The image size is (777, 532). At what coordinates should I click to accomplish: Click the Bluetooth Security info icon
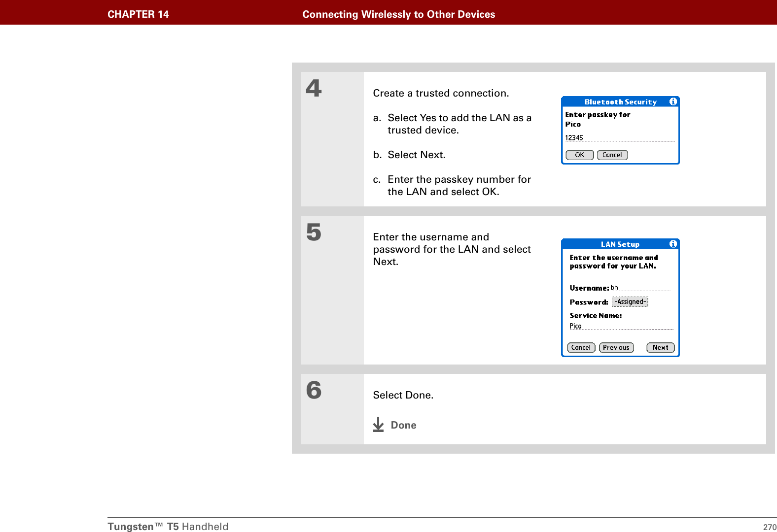(673, 101)
